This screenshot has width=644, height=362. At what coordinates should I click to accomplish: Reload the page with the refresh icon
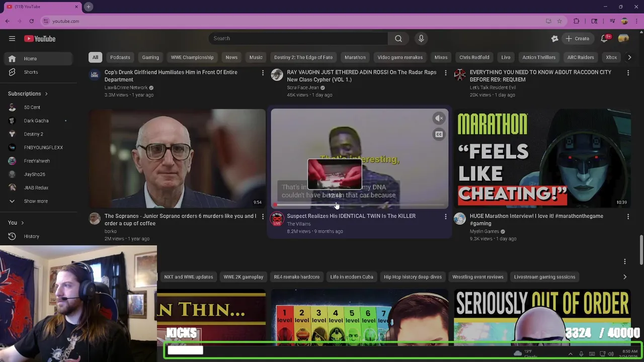(31, 21)
